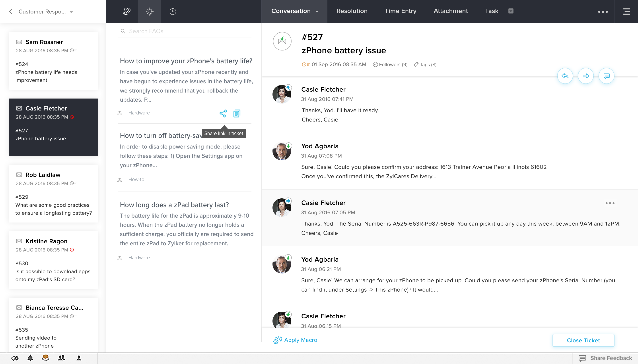The height and width of the screenshot is (364, 638).
Task: Switch to the Time Entry tab
Action: (x=400, y=11)
